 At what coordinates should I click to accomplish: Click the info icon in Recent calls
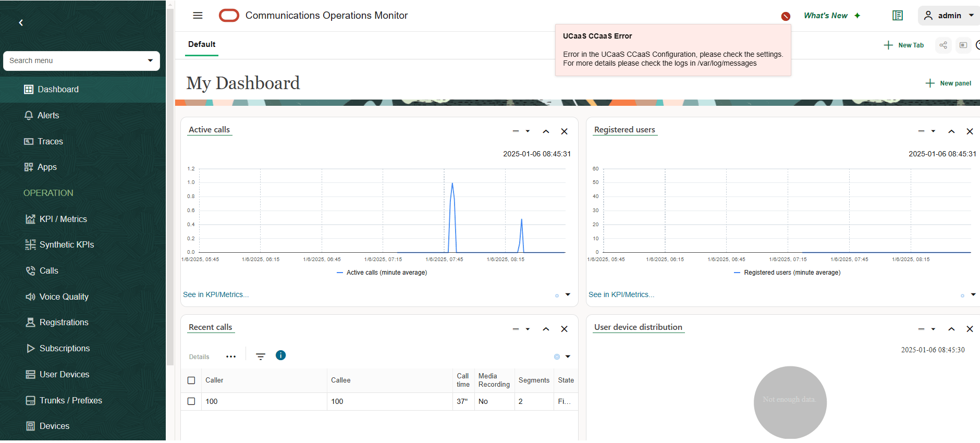pyautogui.click(x=280, y=355)
